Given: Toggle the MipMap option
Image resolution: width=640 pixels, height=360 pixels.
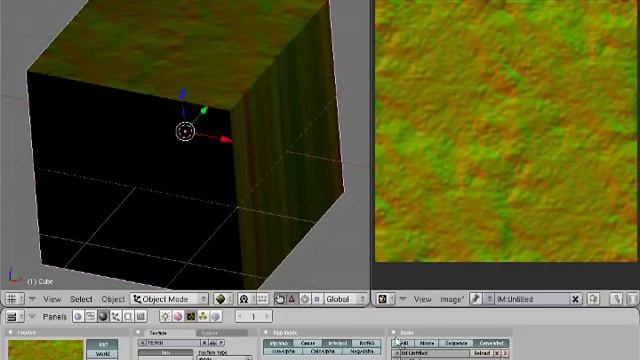Looking at the screenshot, I should click(x=278, y=343).
